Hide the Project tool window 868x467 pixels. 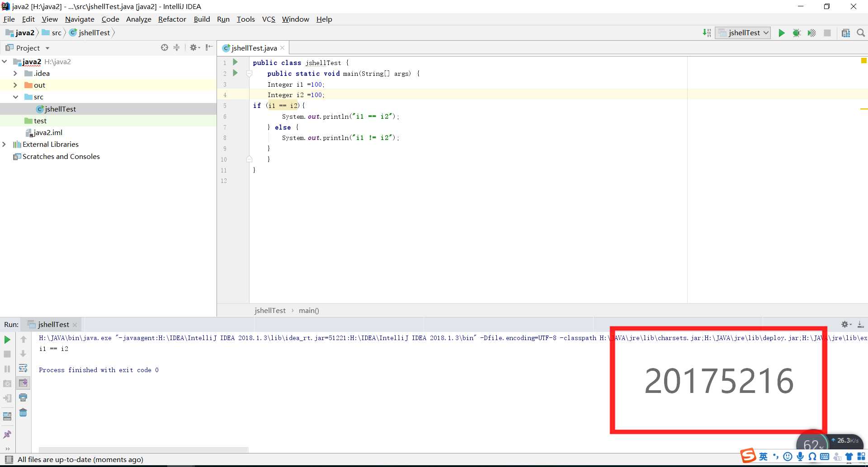(209, 47)
